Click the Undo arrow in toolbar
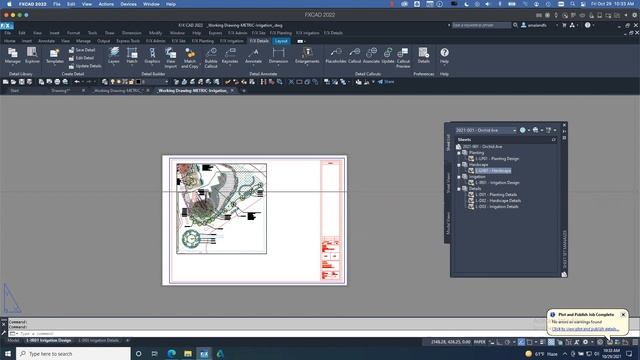The height and width of the screenshot is (360, 640). tap(76, 82)
